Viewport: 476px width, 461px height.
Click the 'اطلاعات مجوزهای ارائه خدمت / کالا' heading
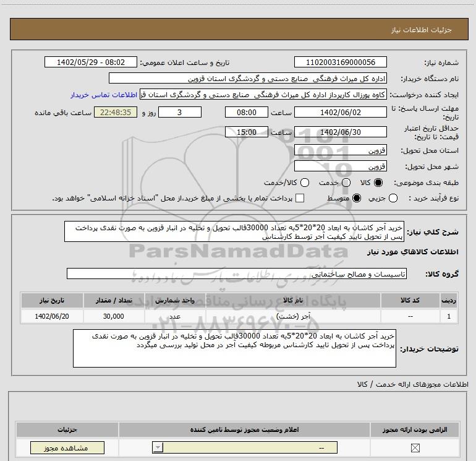pyautogui.click(x=412, y=384)
